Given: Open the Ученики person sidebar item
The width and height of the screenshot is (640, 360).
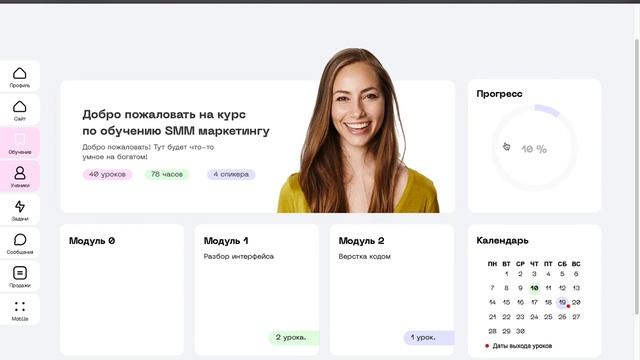Looking at the screenshot, I should (x=20, y=176).
